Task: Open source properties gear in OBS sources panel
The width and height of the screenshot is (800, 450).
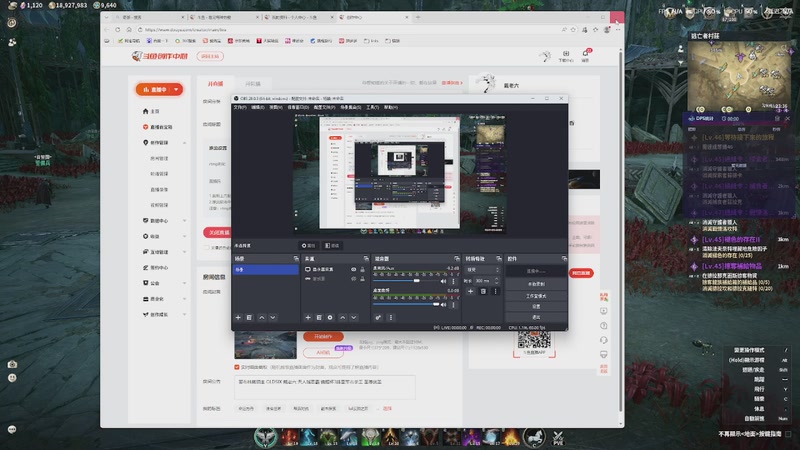Action: (330, 317)
